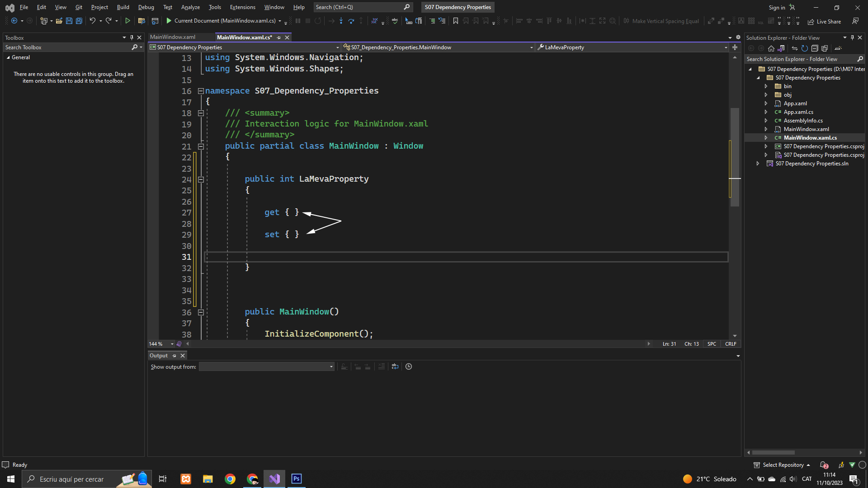The height and width of the screenshot is (488, 868).
Task: Click Start Without Debugging outline arrow
Action: 127,21
